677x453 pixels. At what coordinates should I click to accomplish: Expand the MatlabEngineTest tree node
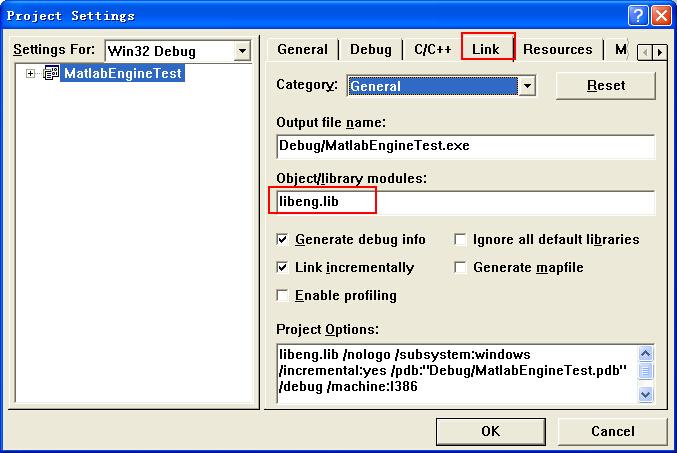point(30,73)
